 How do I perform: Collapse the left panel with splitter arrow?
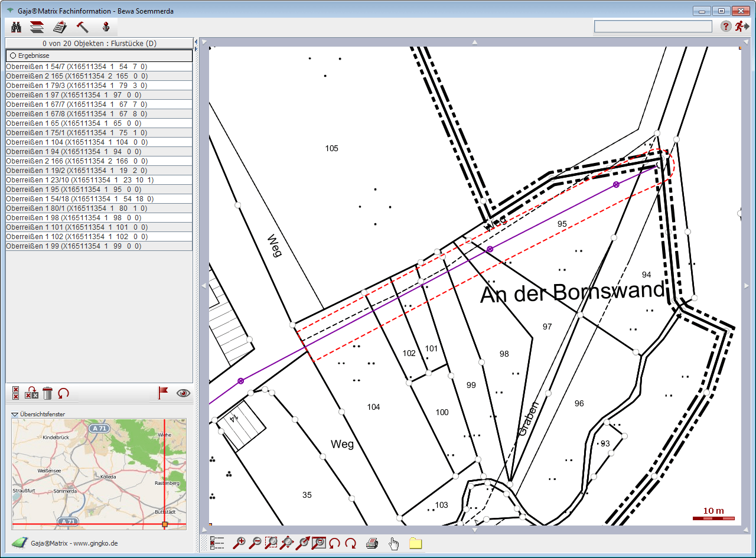[196, 41]
